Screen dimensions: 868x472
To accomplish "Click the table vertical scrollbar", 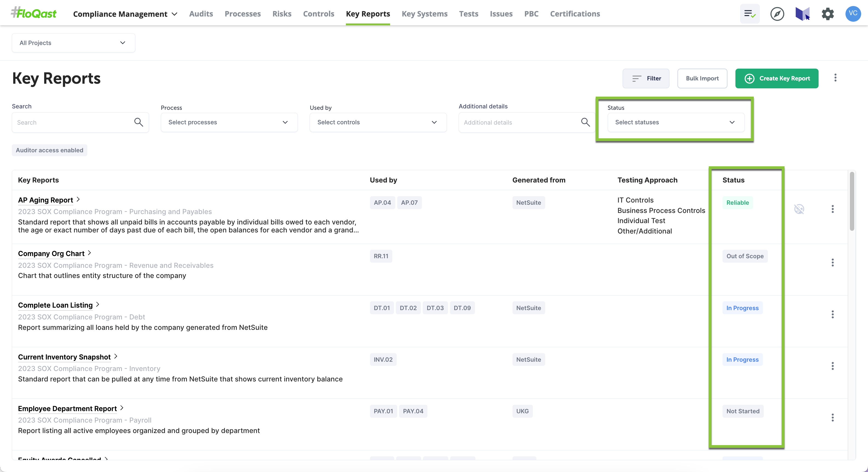I will (852, 201).
